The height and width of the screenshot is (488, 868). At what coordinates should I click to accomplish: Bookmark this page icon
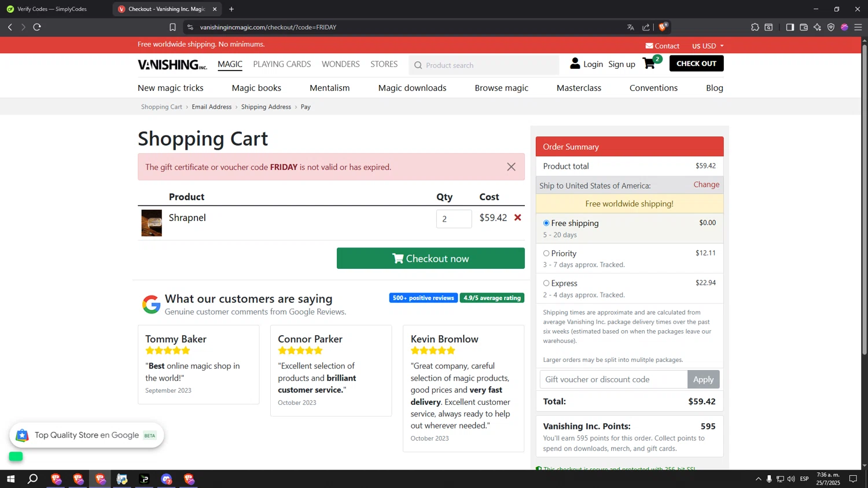pos(172,27)
